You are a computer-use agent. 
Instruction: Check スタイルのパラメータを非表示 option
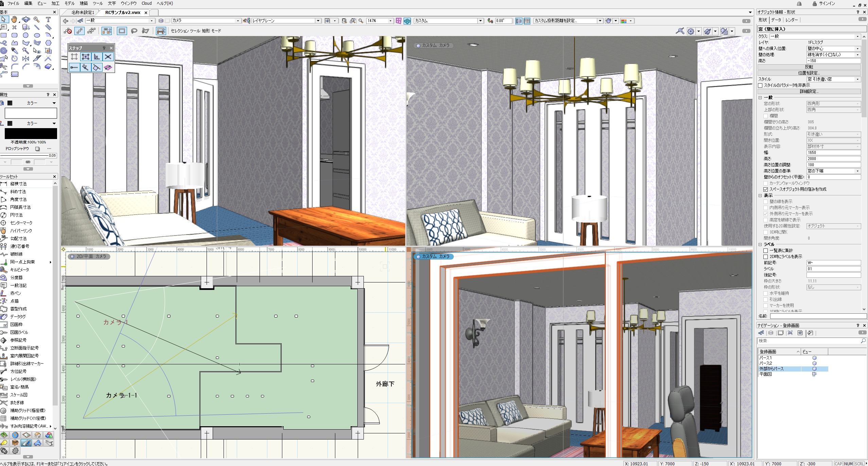(x=761, y=85)
